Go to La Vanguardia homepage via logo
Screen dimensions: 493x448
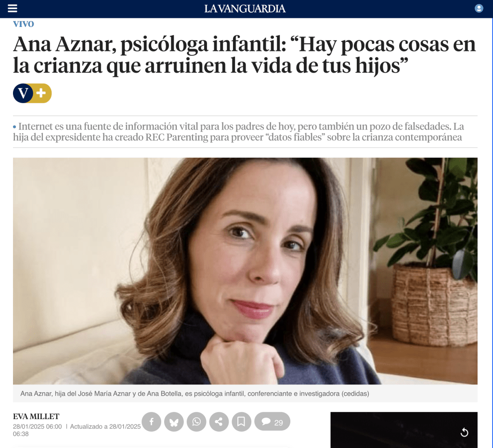(x=245, y=9)
